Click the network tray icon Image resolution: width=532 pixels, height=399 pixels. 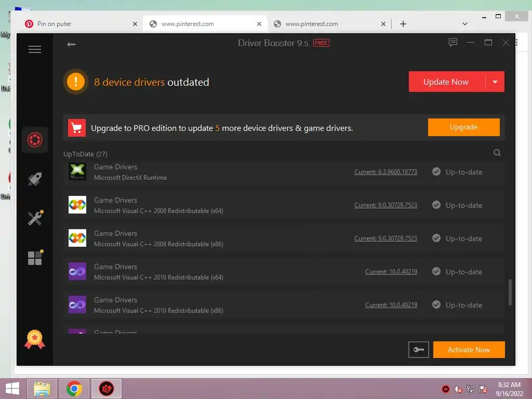(x=471, y=389)
